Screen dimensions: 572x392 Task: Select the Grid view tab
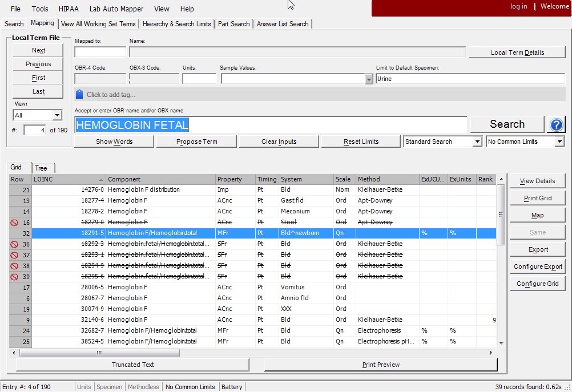pos(16,167)
